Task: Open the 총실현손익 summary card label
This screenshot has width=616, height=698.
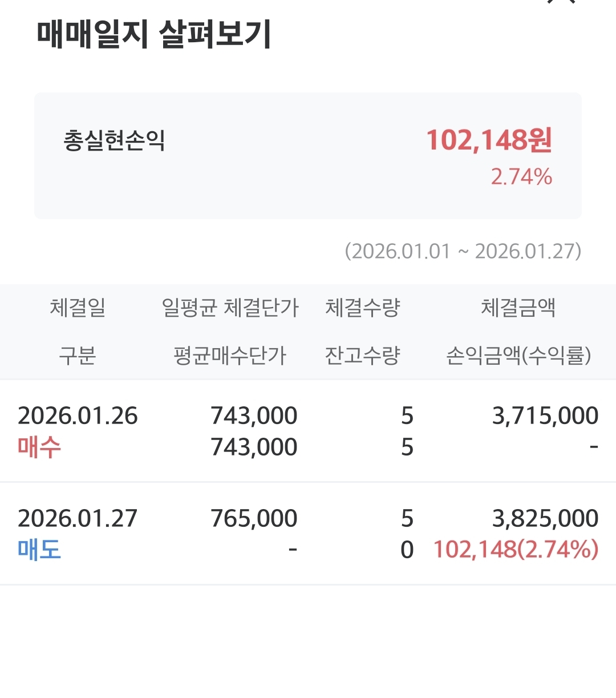Action: tap(114, 140)
